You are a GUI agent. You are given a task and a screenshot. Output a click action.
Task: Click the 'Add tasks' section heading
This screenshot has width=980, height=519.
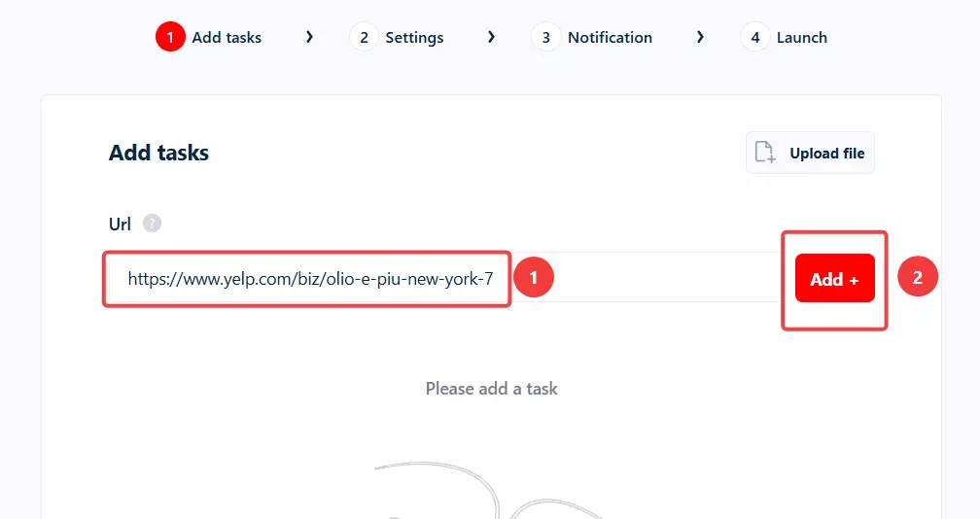coord(158,153)
